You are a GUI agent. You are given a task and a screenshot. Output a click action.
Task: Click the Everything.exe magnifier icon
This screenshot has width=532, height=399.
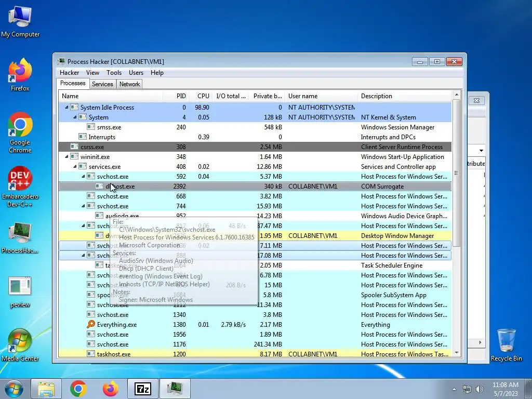tap(91, 324)
